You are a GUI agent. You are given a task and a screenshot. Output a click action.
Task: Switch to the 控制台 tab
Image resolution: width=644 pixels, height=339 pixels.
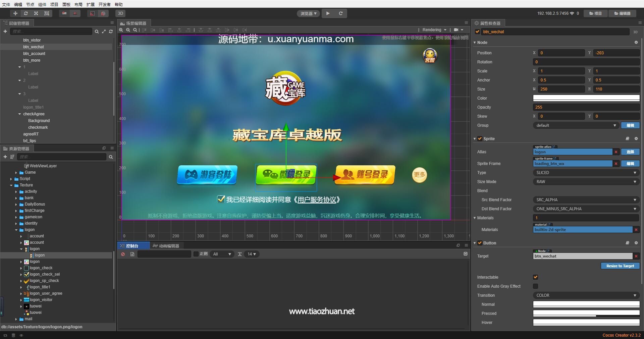[130, 246]
